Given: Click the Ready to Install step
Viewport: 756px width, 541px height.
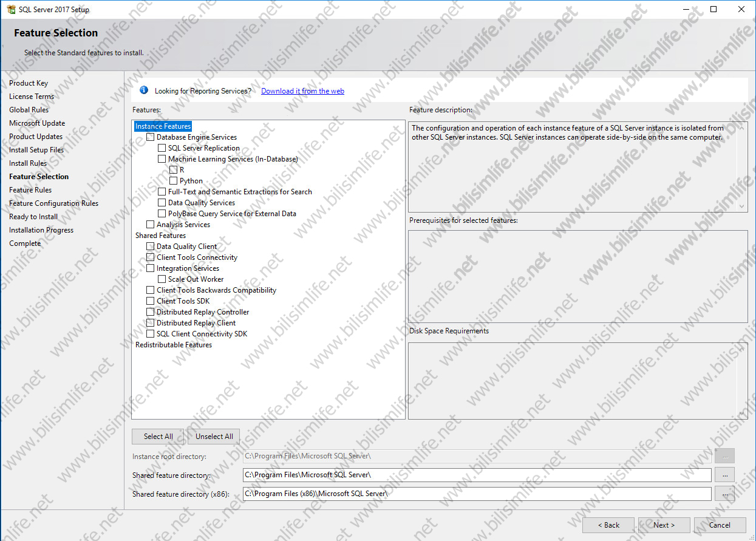Looking at the screenshot, I should click(33, 217).
